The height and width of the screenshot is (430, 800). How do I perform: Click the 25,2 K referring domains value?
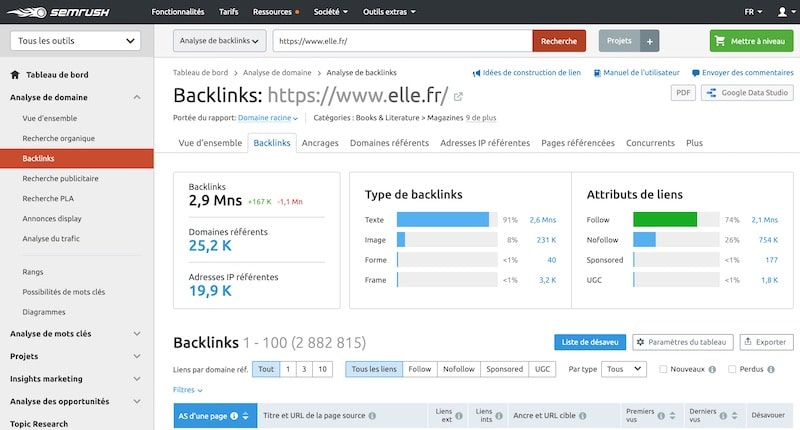(x=210, y=246)
